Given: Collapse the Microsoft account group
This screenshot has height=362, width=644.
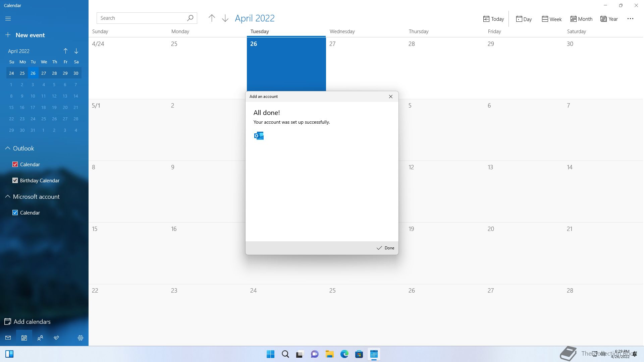Looking at the screenshot, I should (x=8, y=197).
